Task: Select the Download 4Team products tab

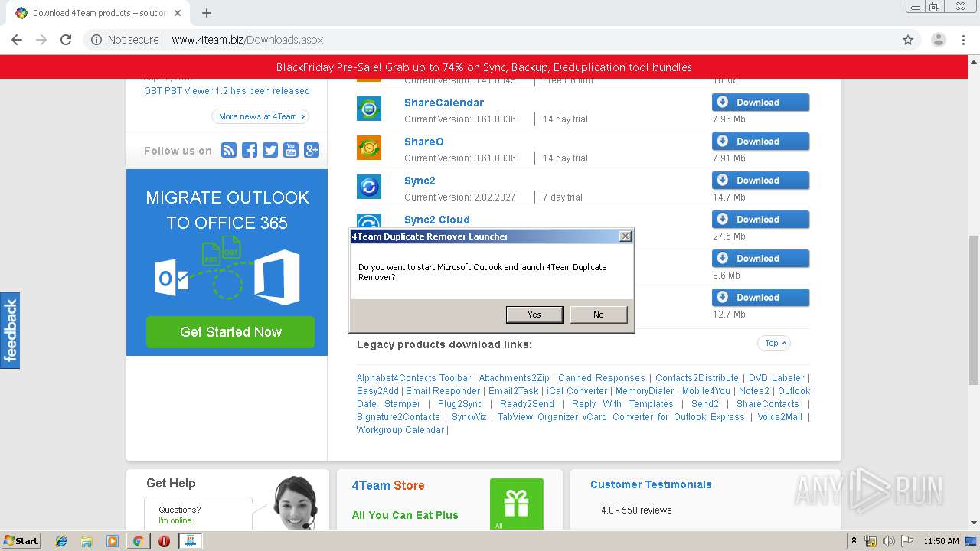Action: click(100, 13)
